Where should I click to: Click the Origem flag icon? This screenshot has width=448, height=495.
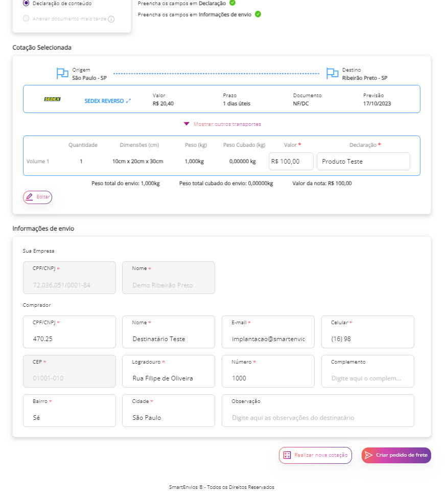coord(62,74)
